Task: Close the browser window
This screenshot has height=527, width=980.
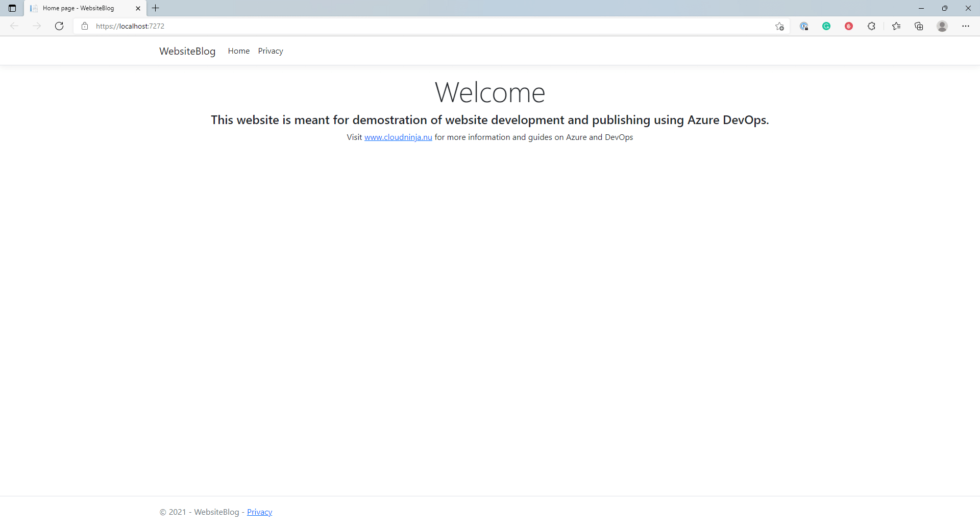Action: coord(968,8)
